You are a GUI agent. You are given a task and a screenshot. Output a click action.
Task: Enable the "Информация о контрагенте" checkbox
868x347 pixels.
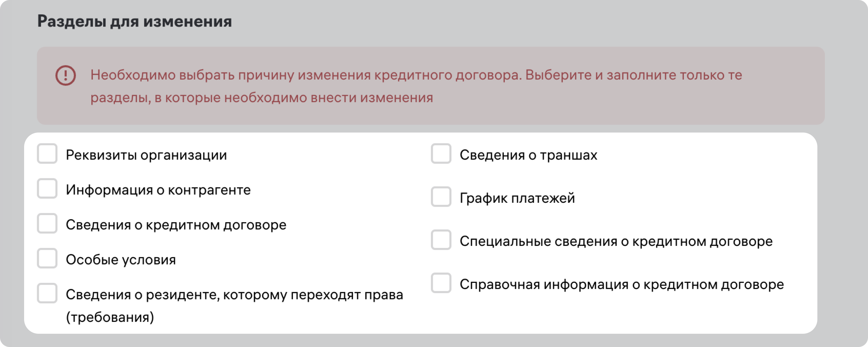[x=47, y=189]
